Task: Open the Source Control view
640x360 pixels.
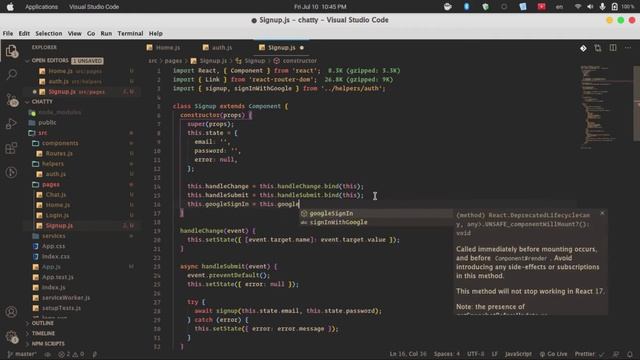Action: [x=11, y=99]
